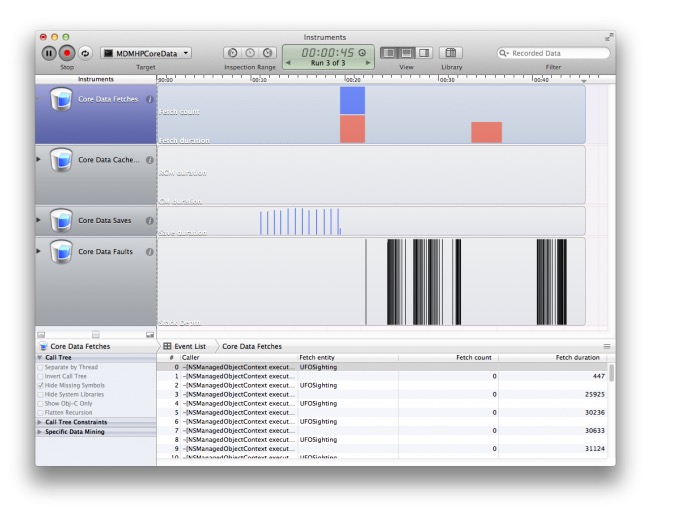Toggle Flatten Recursion checkbox
The image size is (676, 519).
point(41,413)
